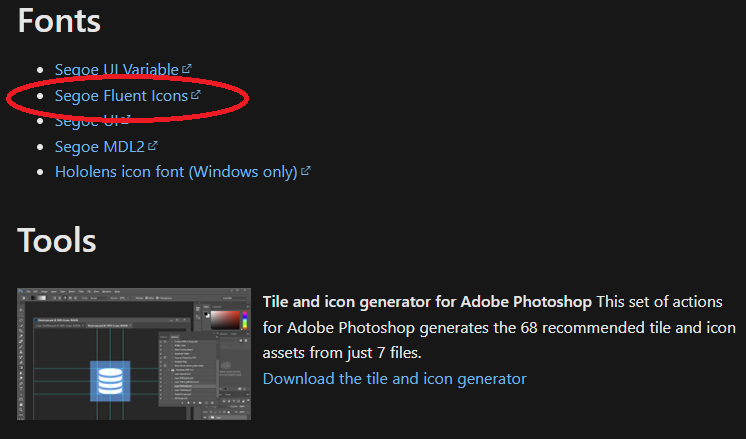Open the Photoshop tile generator screenshot thumbnail
This screenshot has height=439, width=746.
pos(134,354)
